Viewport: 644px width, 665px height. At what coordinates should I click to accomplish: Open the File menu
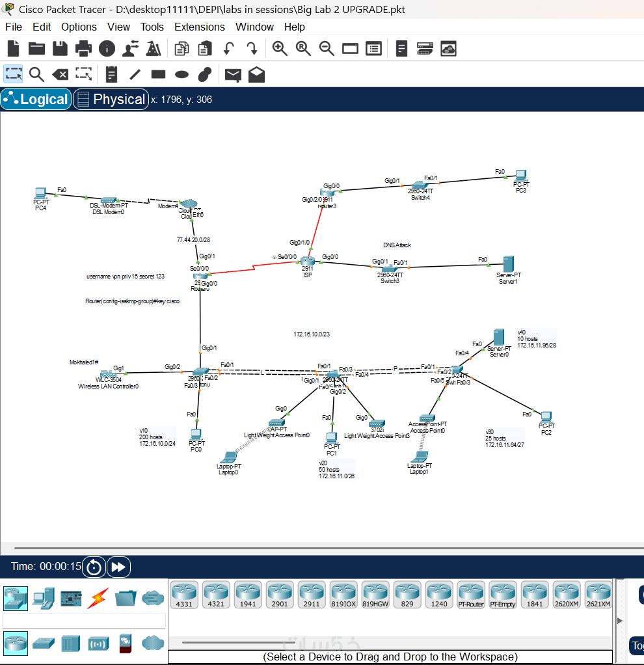(14, 27)
